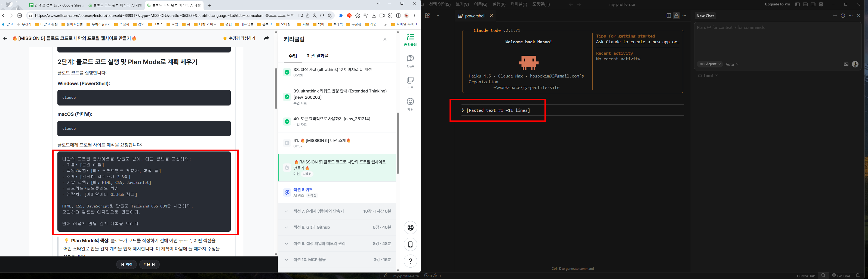
Task: Click the share arrow icon in lecture header
Action: pyautogui.click(x=267, y=38)
